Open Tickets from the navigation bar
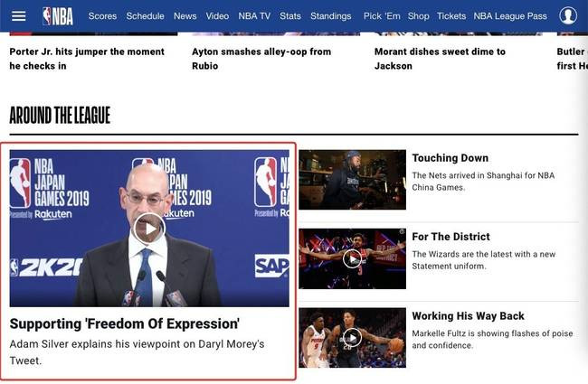588x384 pixels. coord(451,16)
